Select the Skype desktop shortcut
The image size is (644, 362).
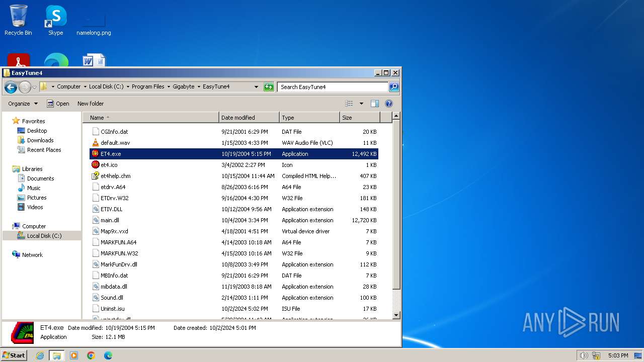[x=55, y=20]
